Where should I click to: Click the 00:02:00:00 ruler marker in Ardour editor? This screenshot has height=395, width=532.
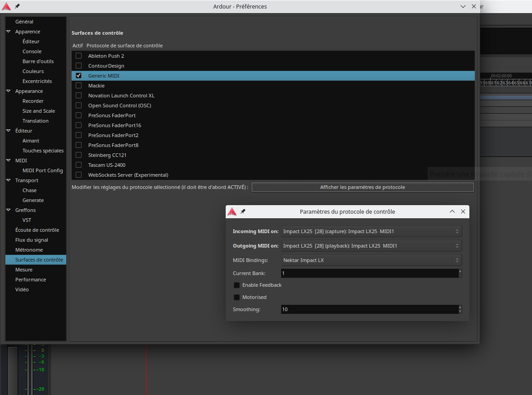click(x=501, y=76)
